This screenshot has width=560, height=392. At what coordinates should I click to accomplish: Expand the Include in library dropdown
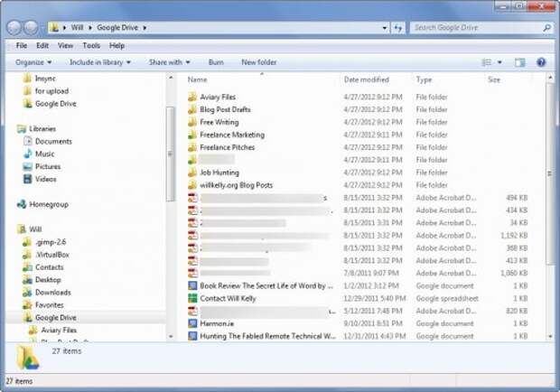click(100, 62)
